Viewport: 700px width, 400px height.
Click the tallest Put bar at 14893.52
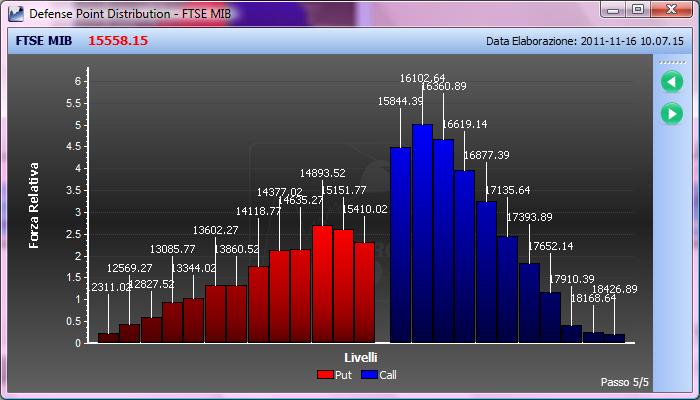(x=322, y=284)
